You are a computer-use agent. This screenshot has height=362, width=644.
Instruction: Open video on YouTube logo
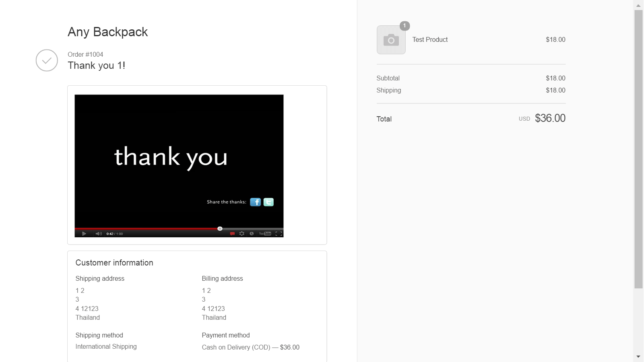coord(265,234)
